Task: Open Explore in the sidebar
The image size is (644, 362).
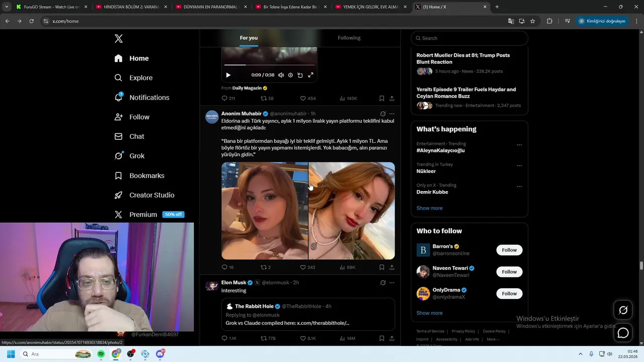Action: [133, 78]
